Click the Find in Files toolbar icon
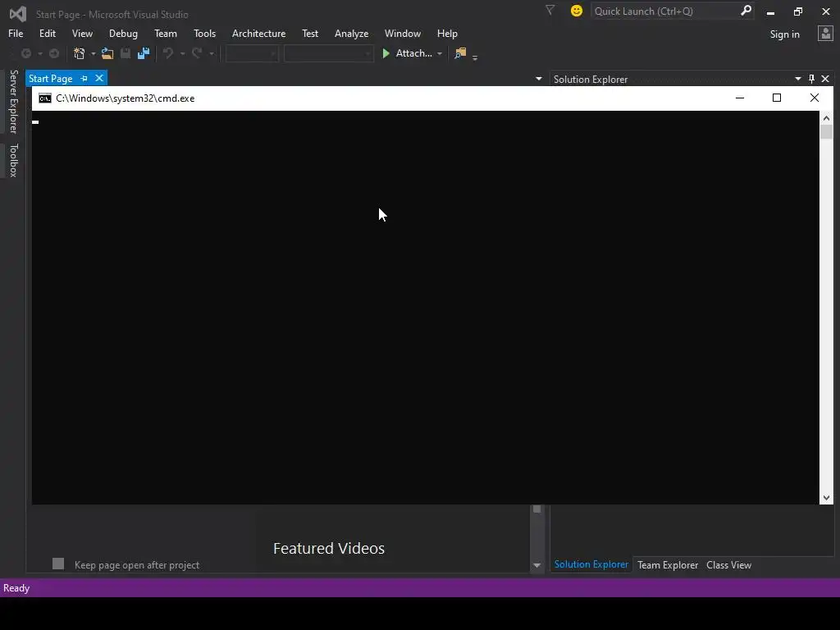 (x=460, y=53)
